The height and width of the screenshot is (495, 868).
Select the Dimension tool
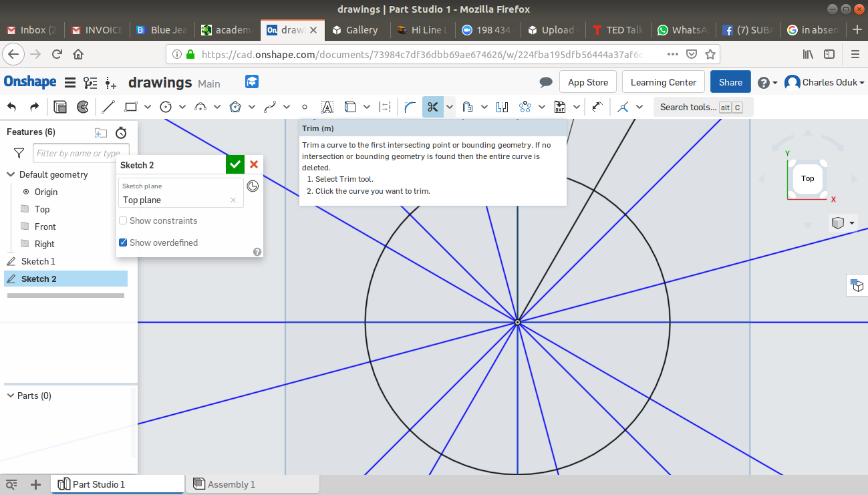597,107
